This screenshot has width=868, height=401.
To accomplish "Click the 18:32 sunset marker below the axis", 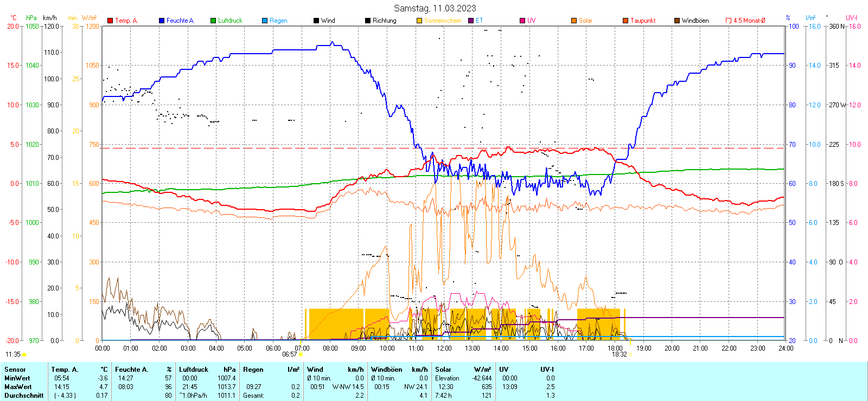I will (x=619, y=354).
